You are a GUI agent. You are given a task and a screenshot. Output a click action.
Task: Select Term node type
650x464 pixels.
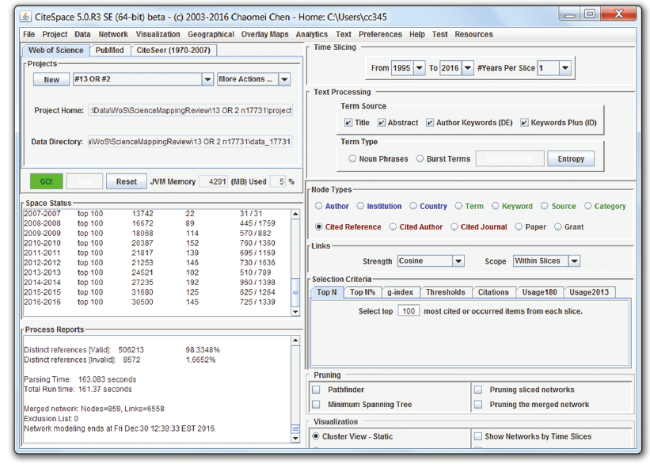(x=458, y=206)
